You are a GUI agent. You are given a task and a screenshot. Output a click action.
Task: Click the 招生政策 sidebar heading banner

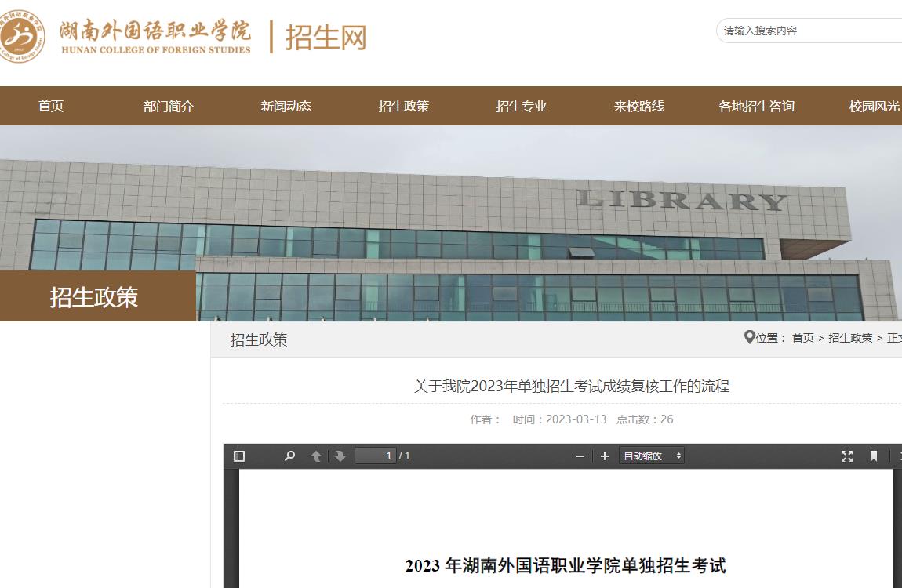tap(98, 296)
